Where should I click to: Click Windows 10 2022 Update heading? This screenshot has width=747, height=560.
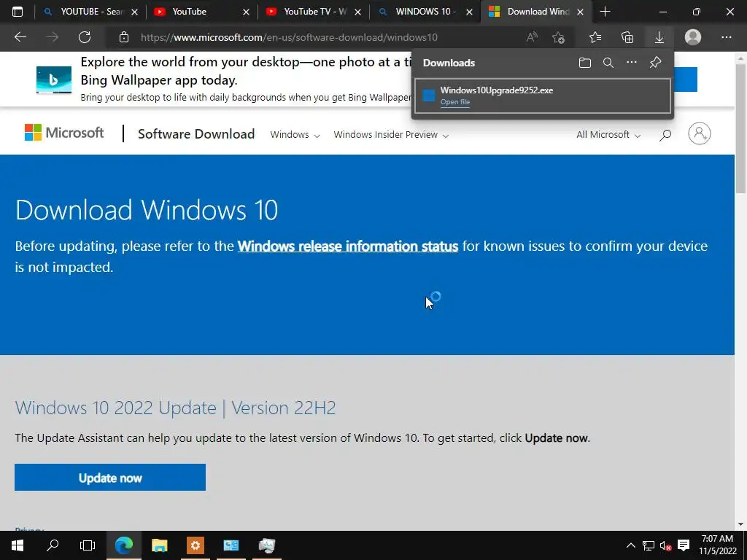[x=175, y=408]
